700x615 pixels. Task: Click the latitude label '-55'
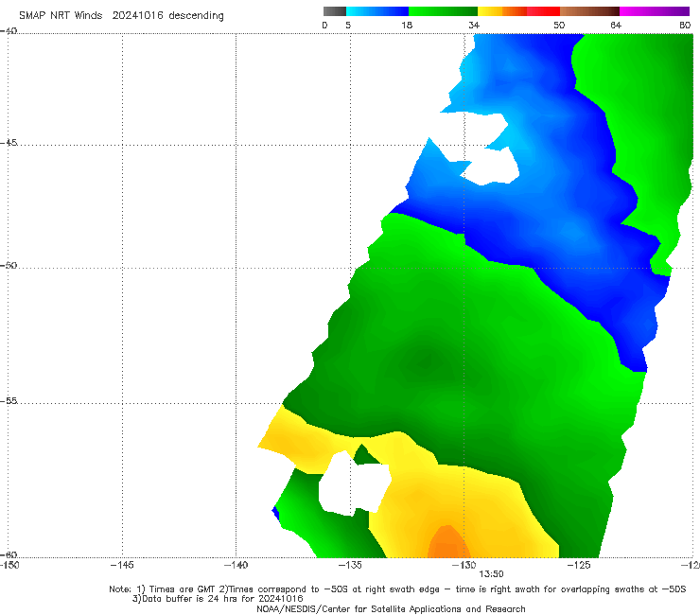(x=9, y=400)
